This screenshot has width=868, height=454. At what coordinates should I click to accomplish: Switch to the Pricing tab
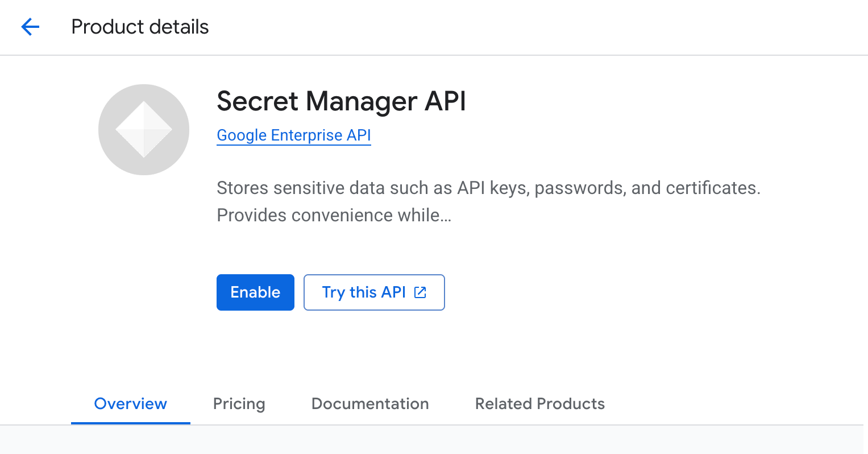tap(239, 403)
